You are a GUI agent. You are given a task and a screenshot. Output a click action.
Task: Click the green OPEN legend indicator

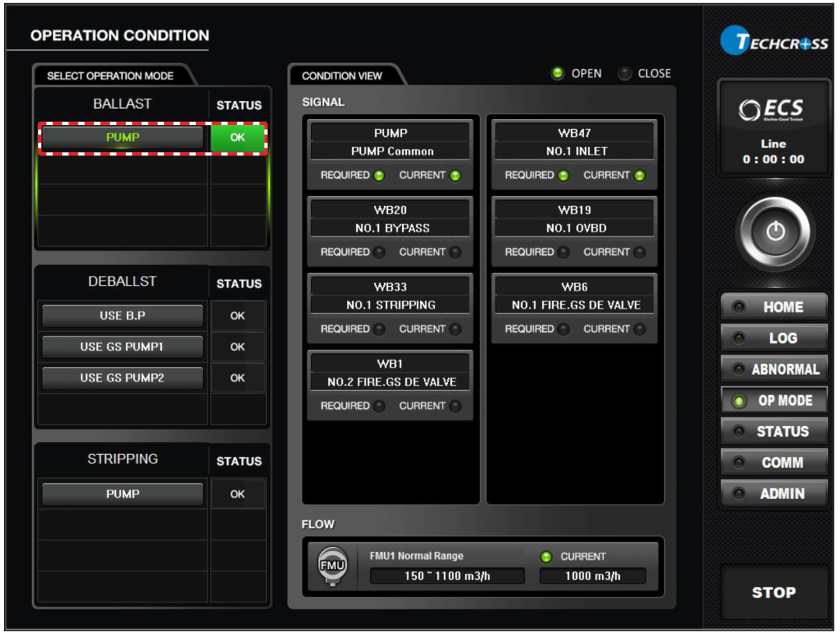[x=558, y=74]
